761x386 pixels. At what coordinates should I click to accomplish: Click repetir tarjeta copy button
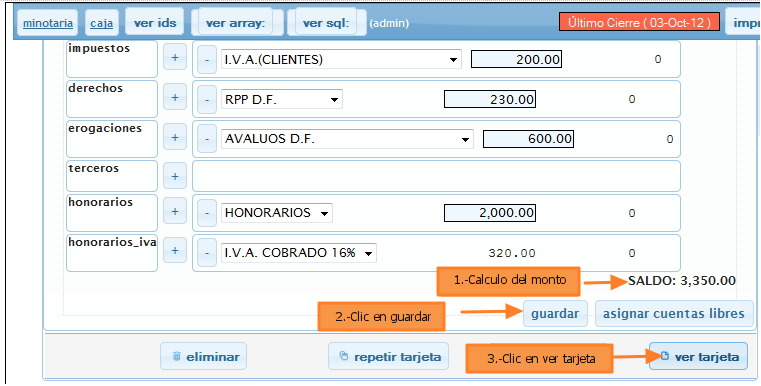point(388,357)
